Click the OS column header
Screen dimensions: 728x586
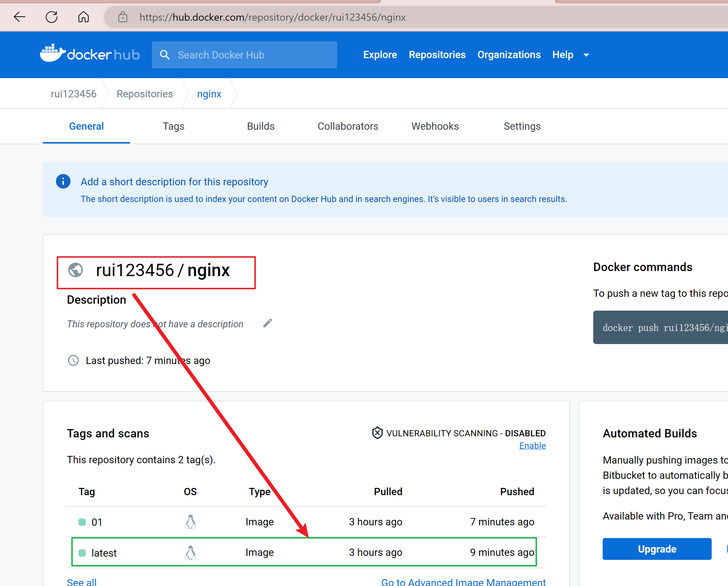pos(190,492)
